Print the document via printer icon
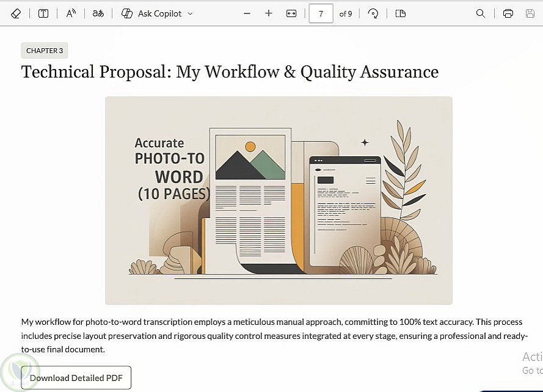The width and height of the screenshot is (543, 392). pos(508,13)
